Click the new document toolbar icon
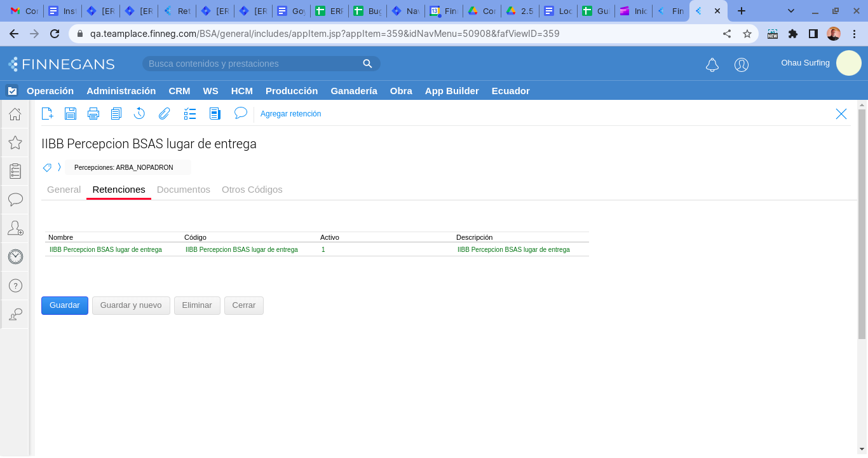868x458 pixels. click(x=47, y=114)
